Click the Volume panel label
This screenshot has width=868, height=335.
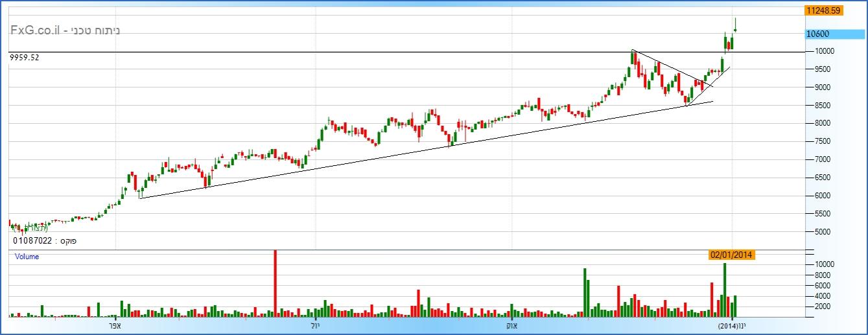[27, 257]
